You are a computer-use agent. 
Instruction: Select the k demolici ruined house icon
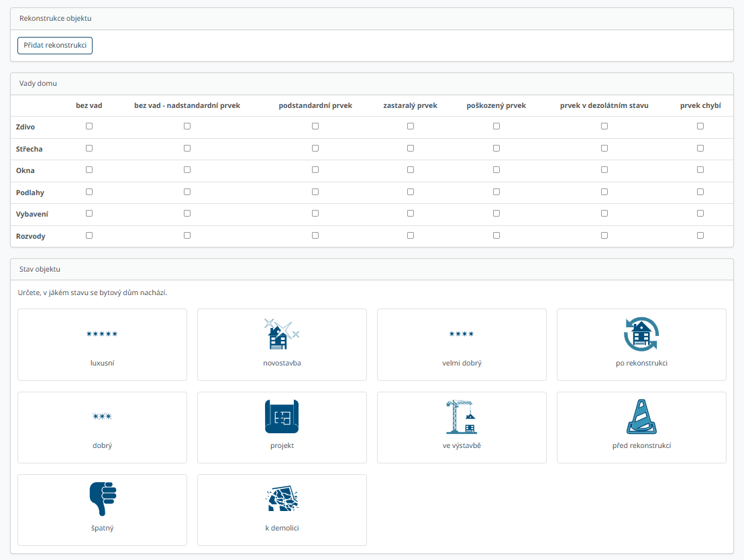coord(282,499)
